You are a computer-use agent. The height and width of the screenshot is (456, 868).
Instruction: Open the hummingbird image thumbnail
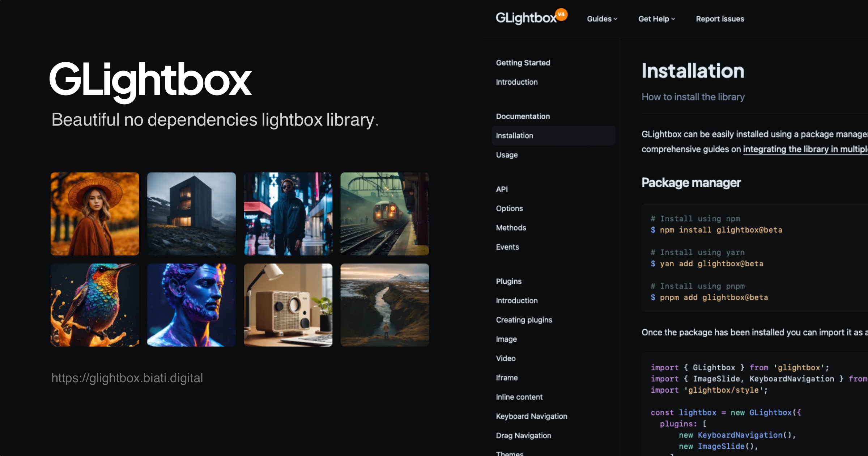(x=94, y=305)
